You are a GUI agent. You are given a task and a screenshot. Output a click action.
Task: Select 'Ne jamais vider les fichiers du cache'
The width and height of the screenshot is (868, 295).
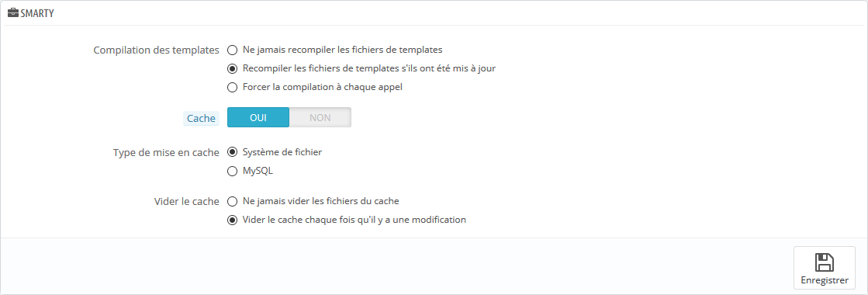point(233,201)
